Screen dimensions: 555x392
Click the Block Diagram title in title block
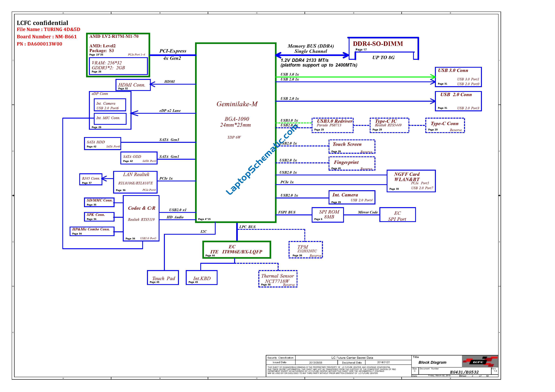pos(432,362)
